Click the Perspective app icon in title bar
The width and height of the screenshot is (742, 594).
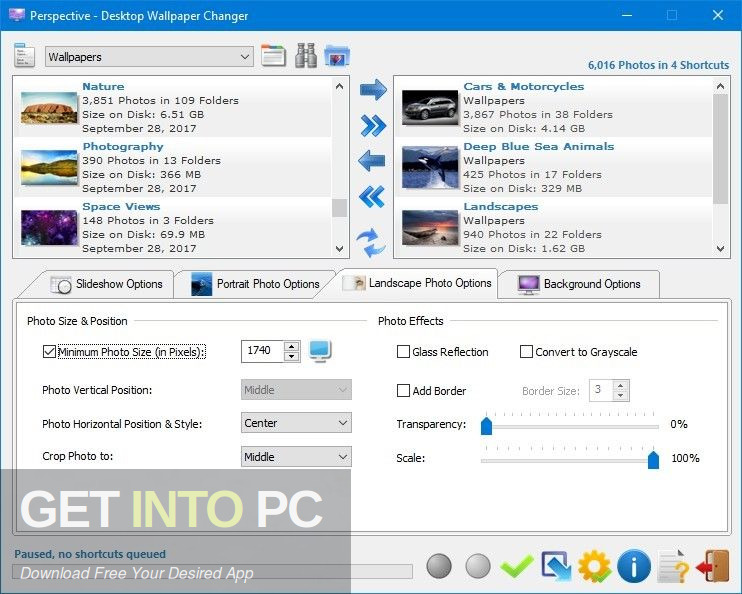17,15
